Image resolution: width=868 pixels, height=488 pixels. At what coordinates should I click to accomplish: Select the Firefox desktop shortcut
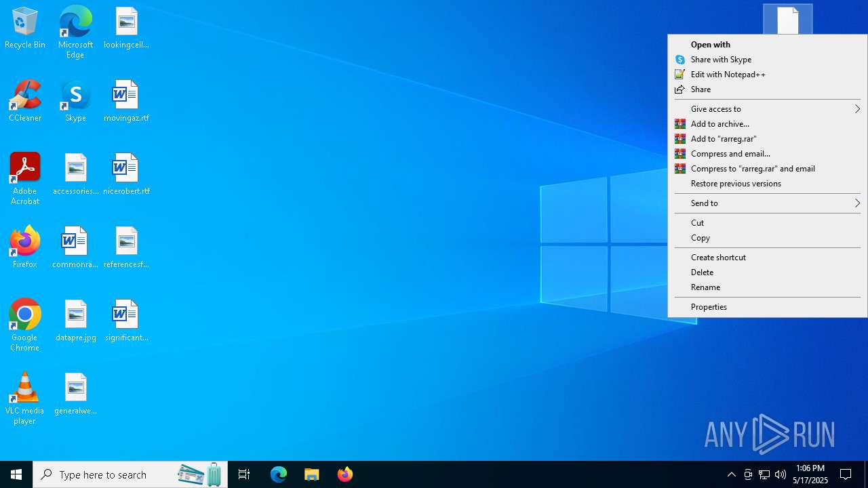[x=25, y=248]
